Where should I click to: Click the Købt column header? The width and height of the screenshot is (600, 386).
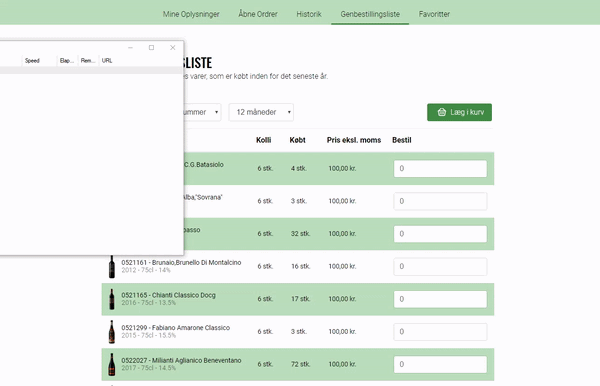pos(297,140)
